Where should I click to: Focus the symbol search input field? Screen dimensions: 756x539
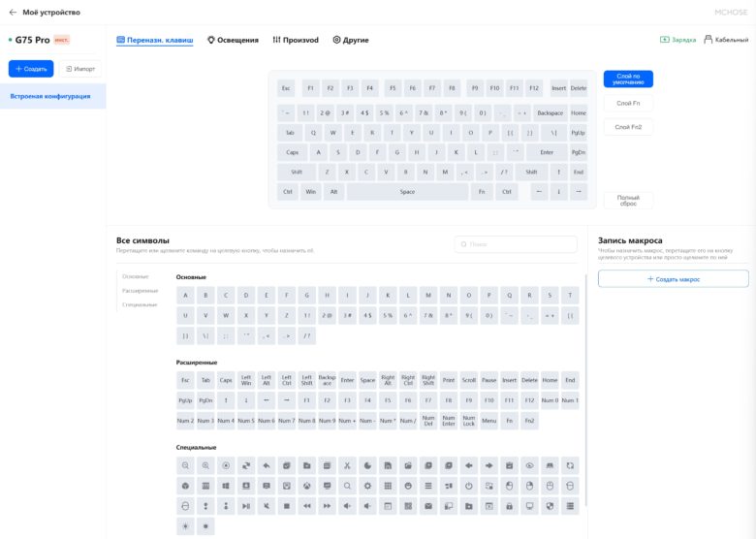tap(516, 244)
